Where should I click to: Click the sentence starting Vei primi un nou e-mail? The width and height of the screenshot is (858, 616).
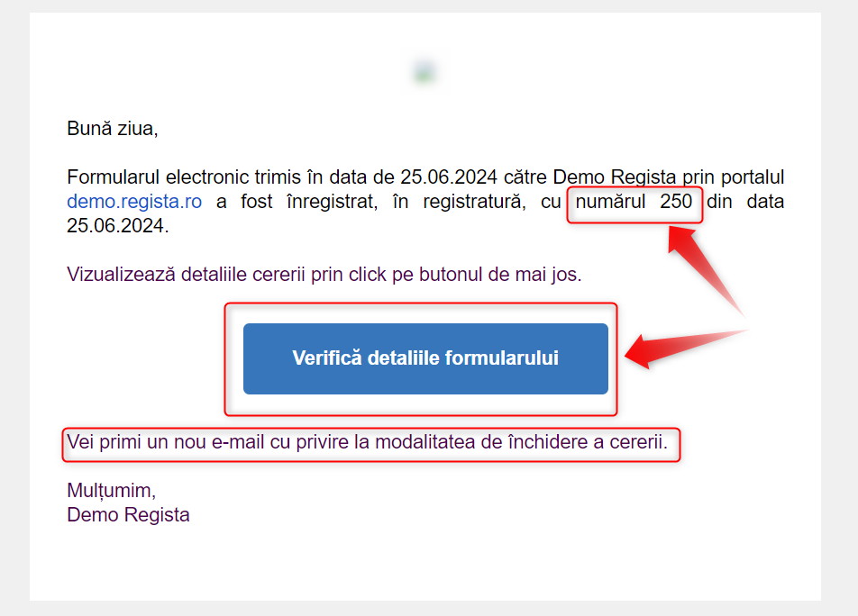click(x=367, y=442)
